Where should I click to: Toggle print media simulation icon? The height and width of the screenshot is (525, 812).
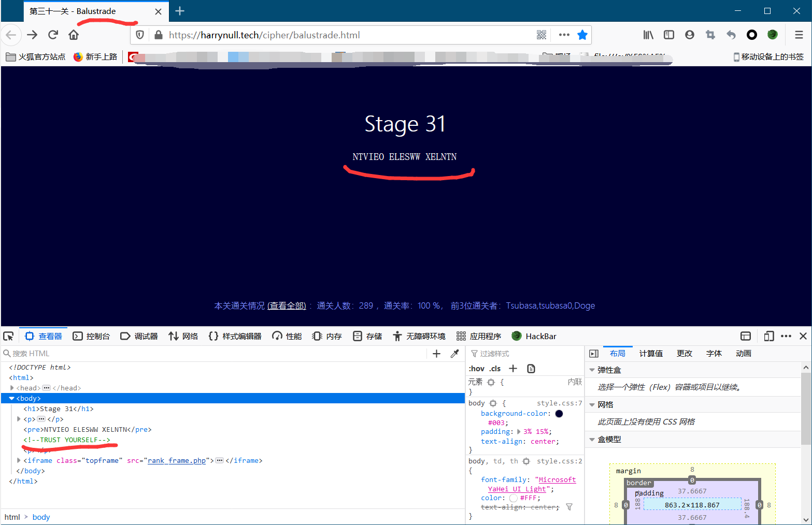click(x=531, y=369)
